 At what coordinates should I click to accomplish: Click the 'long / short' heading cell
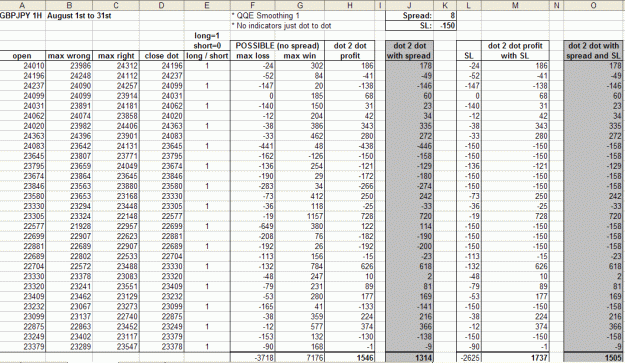(207, 56)
